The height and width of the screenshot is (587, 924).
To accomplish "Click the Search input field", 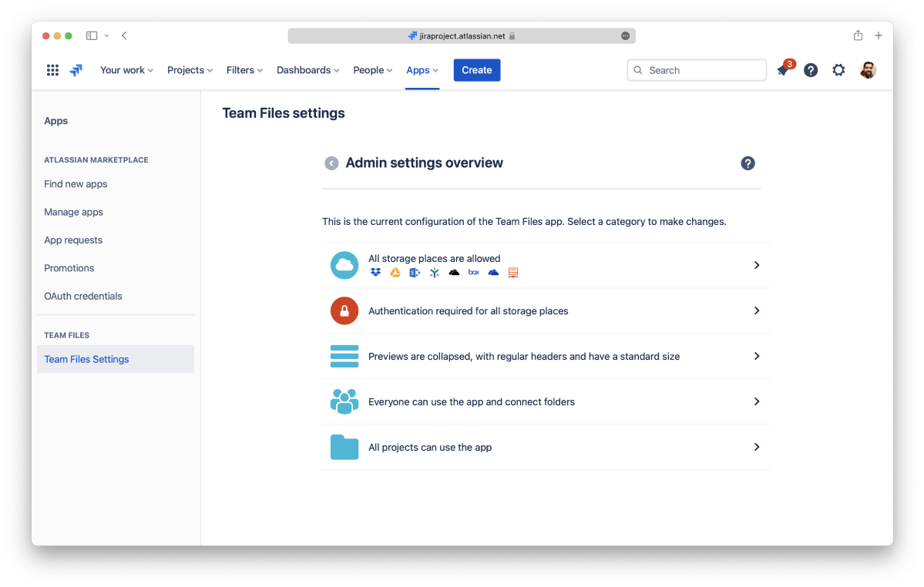I will pos(697,70).
